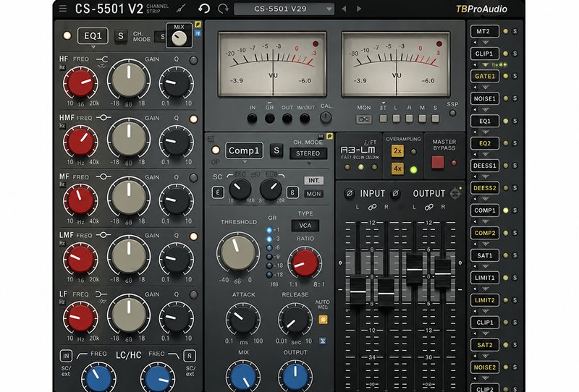Click the Ø phase icon left of OUTPUT

point(395,193)
